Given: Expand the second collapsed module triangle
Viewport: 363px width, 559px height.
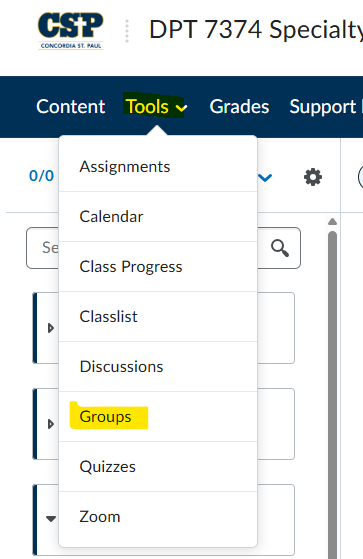Looking at the screenshot, I should (x=51, y=424).
